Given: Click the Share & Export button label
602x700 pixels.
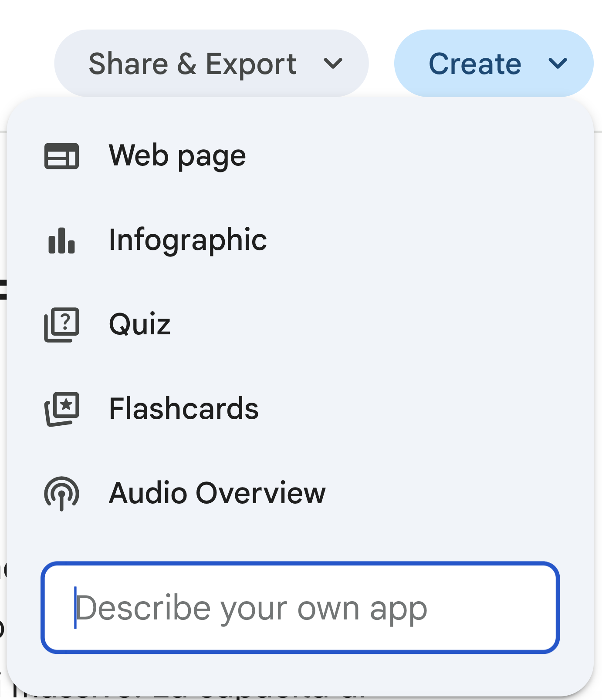Looking at the screenshot, I should point(192,64).
